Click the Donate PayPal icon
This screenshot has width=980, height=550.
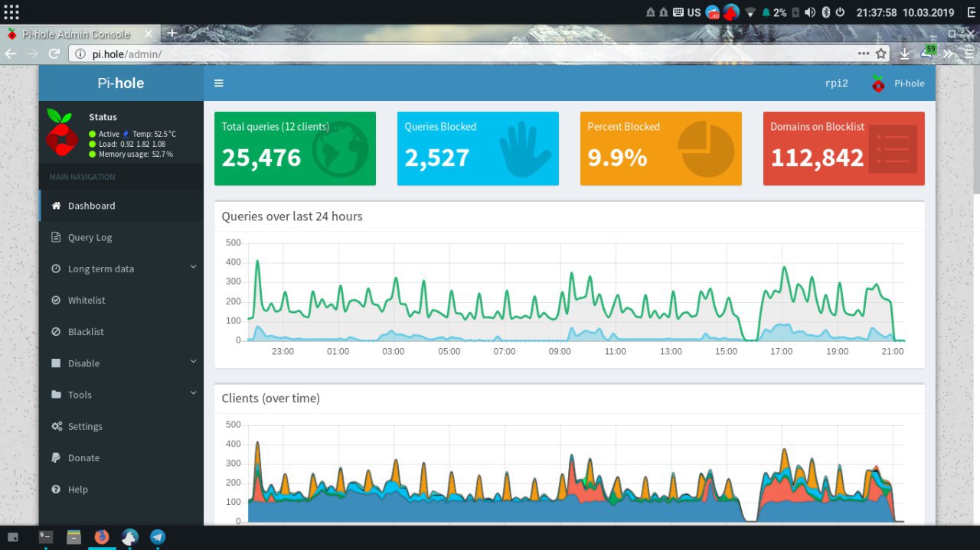(x=56, y=457)
